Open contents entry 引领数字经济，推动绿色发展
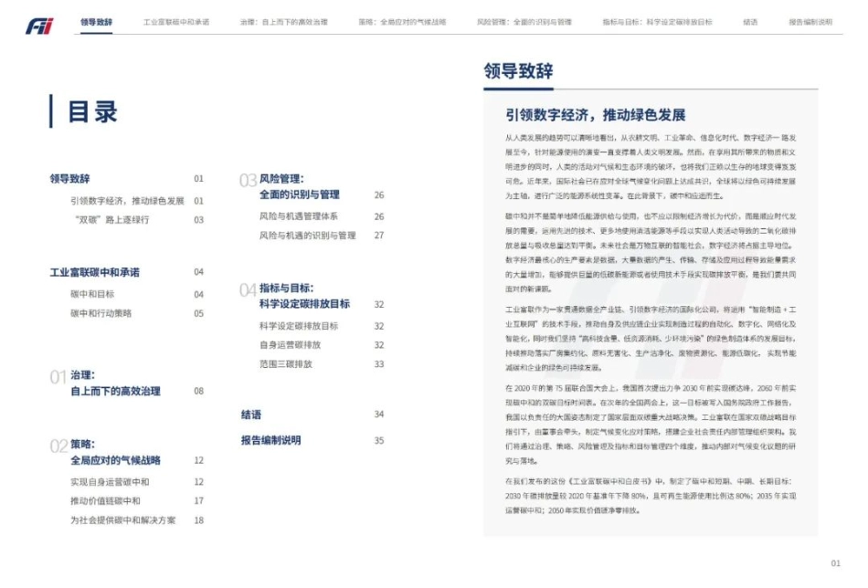The width and height of the screenshot is (868, 588). pyautogui.click(x=127, y=201)
